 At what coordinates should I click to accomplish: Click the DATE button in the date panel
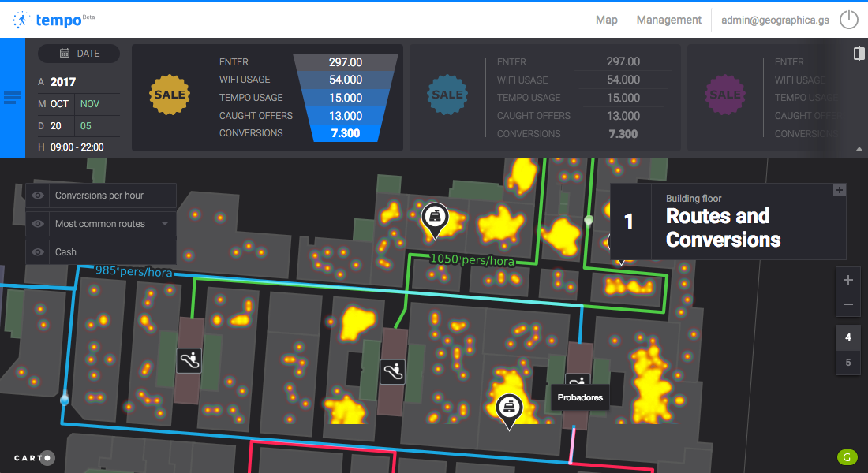(x=78, y=53)
